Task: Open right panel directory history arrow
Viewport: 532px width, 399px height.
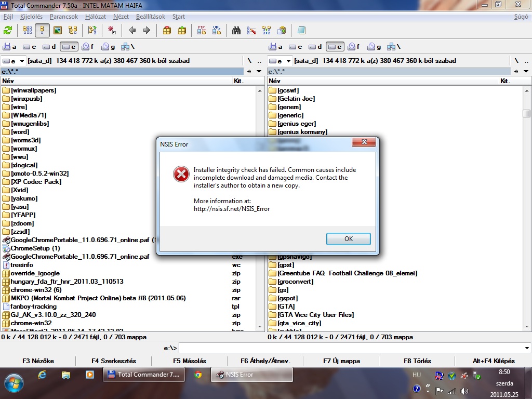Action: pyautogui.click(x=526, y=72)
